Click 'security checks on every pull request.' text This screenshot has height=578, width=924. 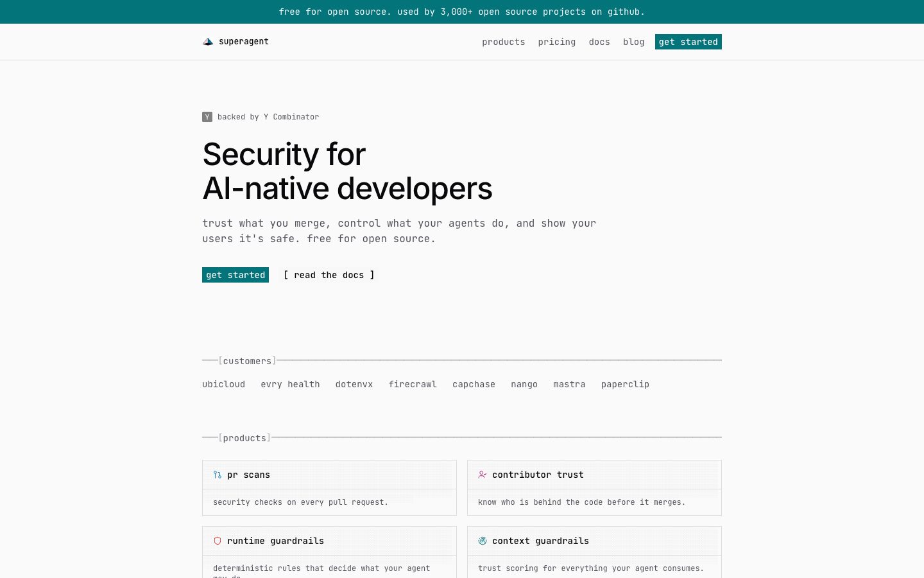(301, 502)
